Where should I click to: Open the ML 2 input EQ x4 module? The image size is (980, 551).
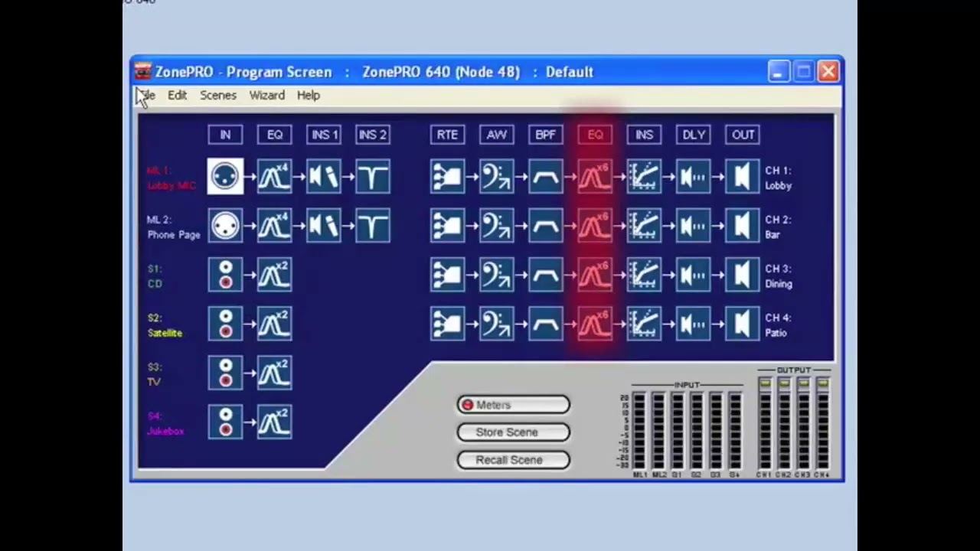[x=275, y=226]
